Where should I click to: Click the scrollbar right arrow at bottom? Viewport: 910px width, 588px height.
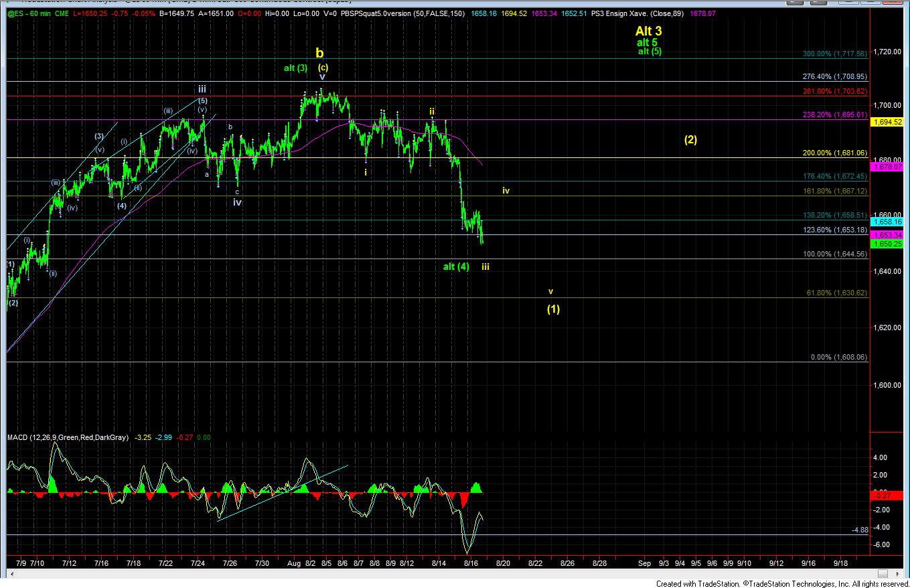click(899, 574)
